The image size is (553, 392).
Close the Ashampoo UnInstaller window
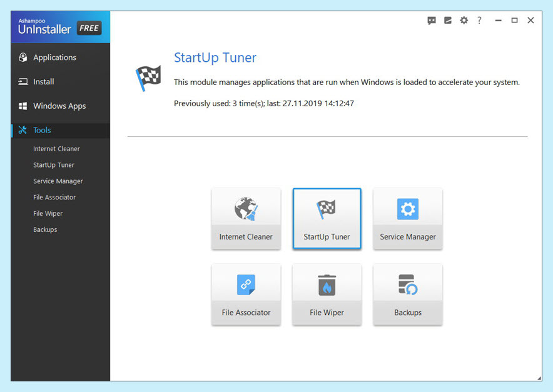(530, 21)
